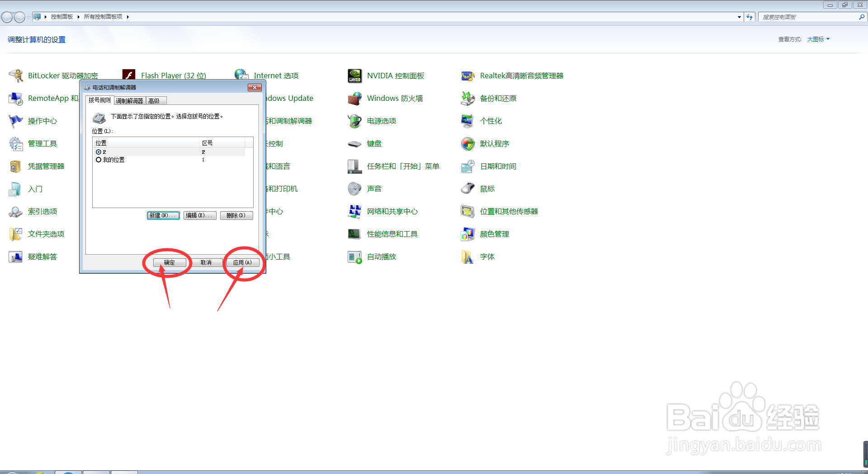Click 位置 column header
868x474 pixels.
(146, 143)
